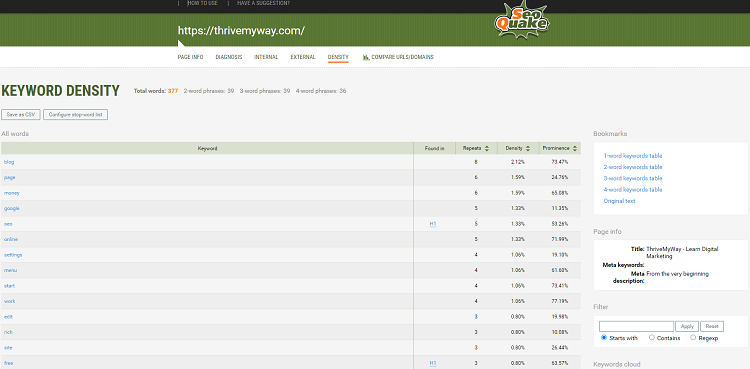750x369 pixels.
Task: Jump to 3-word keywords table bookmark
Action: 633,179
